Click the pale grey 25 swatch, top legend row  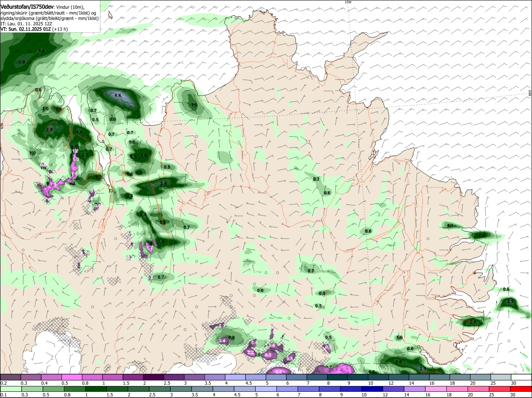501,377
